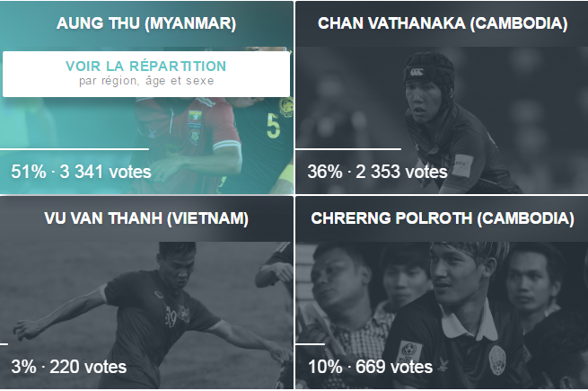Click the 36% vote progress bar

[x=348, y=149]
